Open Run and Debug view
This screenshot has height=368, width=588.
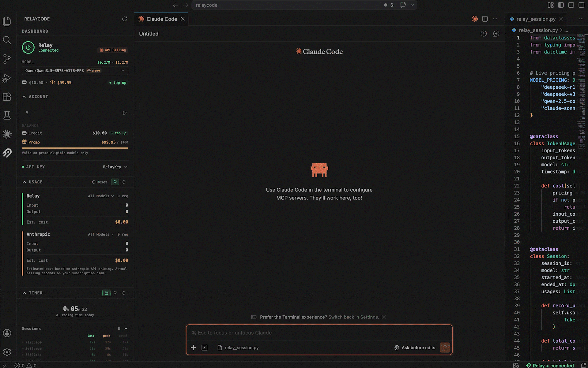7,78
